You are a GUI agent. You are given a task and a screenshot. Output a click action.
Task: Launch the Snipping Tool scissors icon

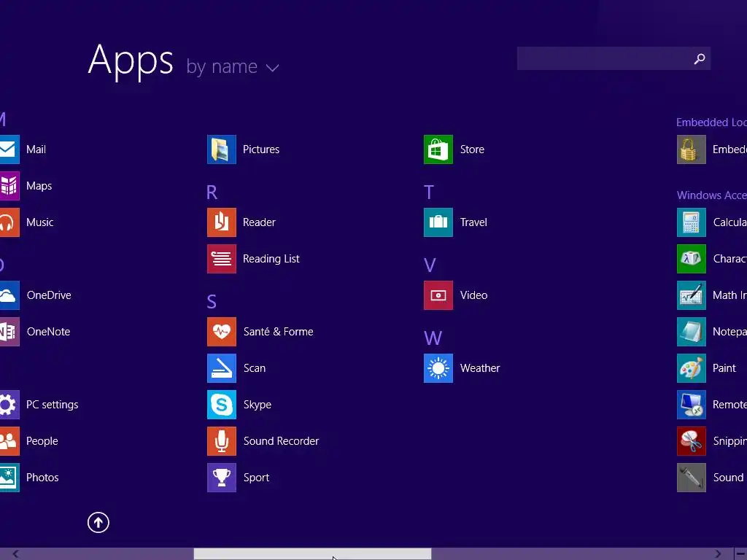tap(692, 441)
